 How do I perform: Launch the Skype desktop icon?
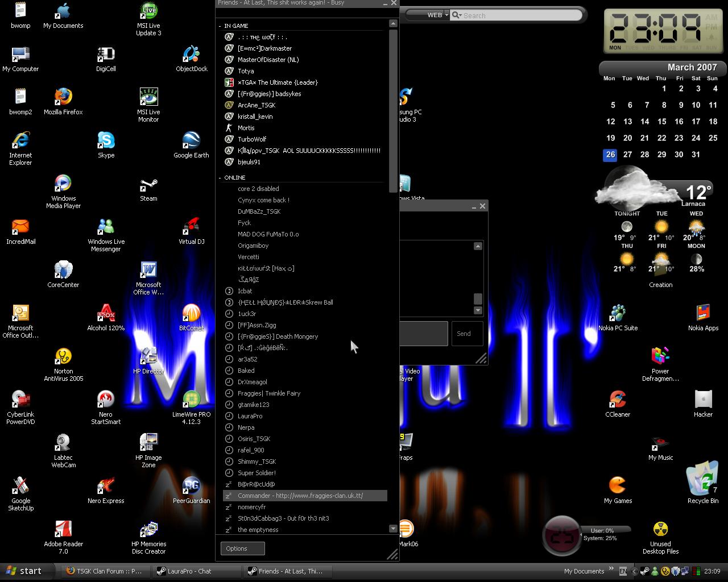click(106, 141)
